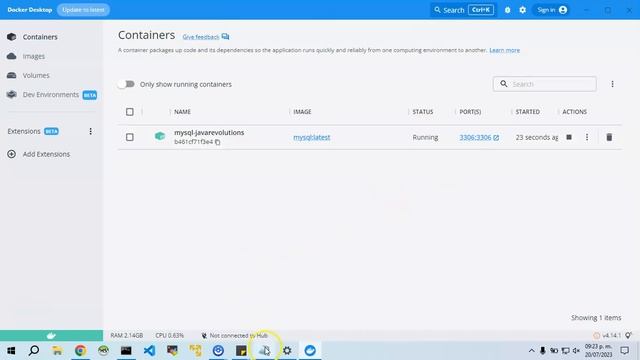Click the Docker whale icon in status bar
The width and height of the screenshot is (640, 360).
point(51,336)
